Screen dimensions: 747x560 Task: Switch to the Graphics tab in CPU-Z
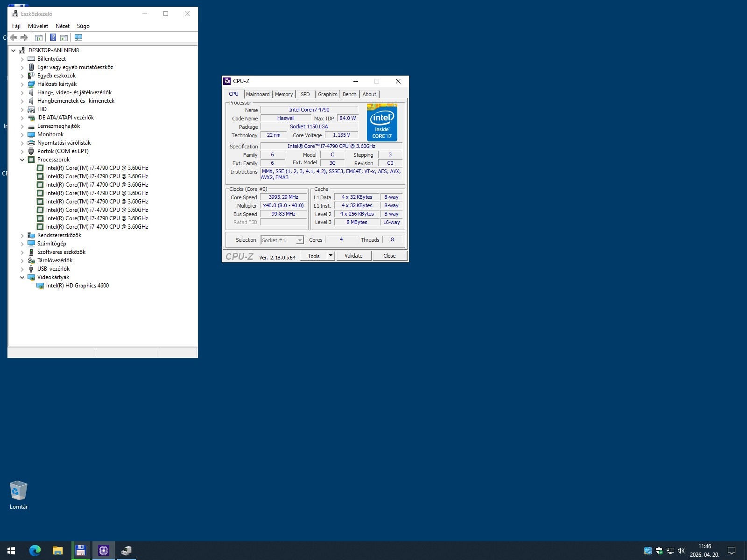[328, 94]
